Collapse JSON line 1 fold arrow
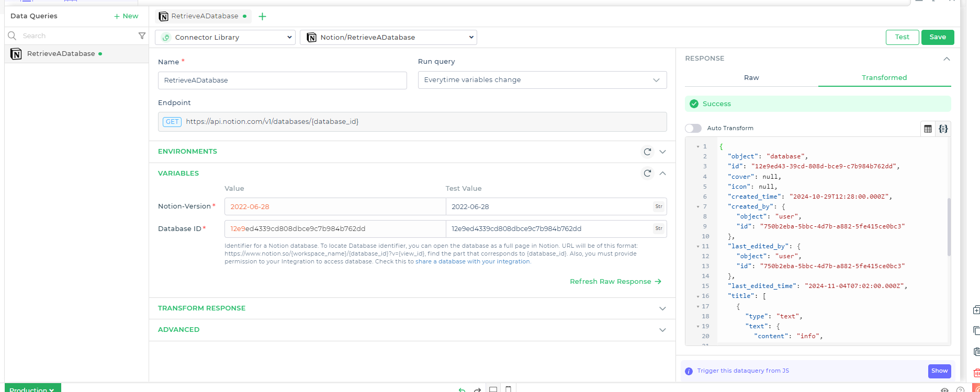Screen dimensions: 980x392 (x=698, y=147)
